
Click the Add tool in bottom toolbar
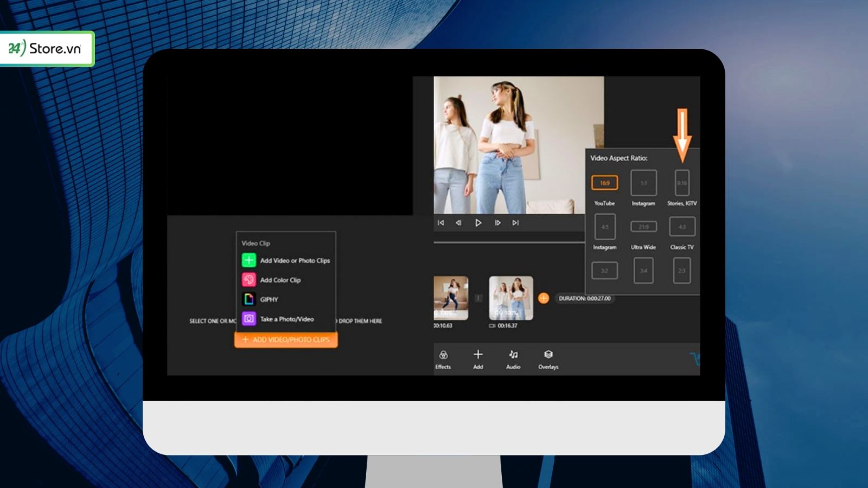pyautogui.click(x=478, y=359)
